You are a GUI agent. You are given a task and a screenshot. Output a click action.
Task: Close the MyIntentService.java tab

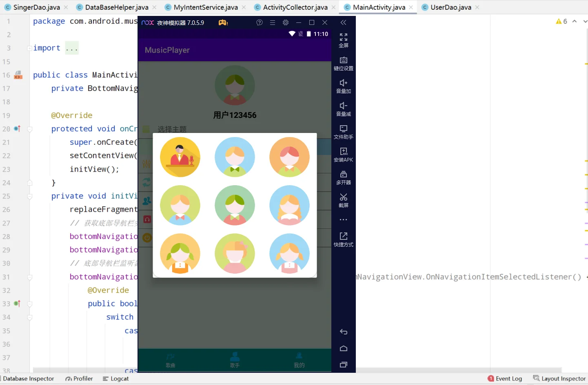(x=244, y=7)
